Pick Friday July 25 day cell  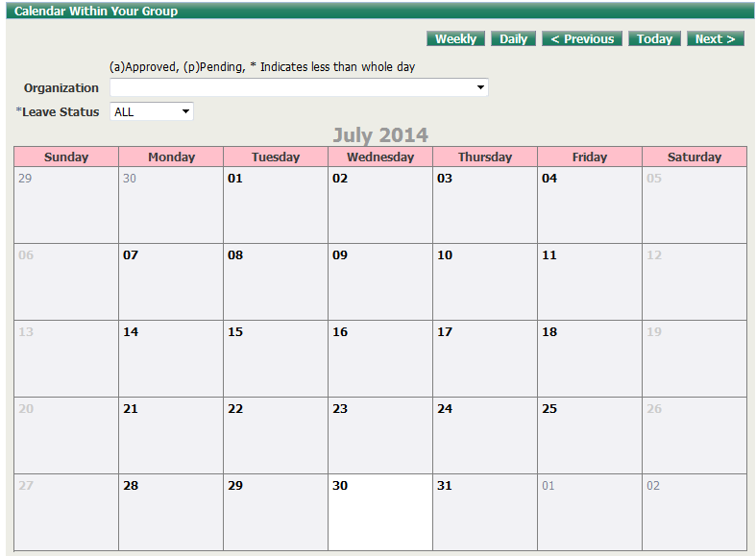pos(589,435)
